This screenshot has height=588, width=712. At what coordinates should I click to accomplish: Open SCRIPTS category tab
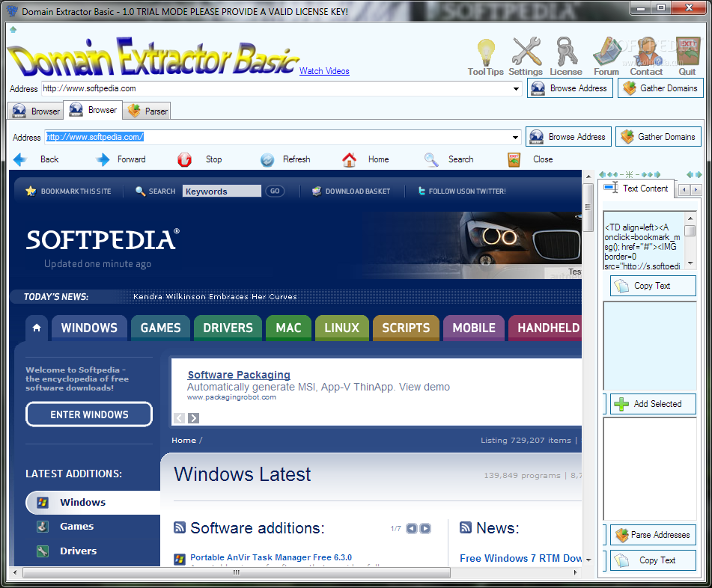[406, 328]
